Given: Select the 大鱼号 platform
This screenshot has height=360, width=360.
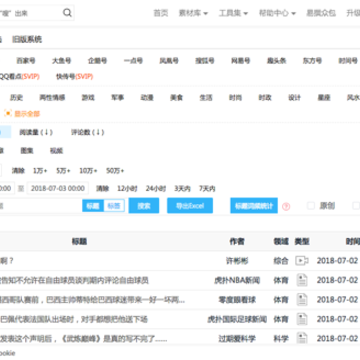Looking at the screenshot, I should tap(61, 61).
